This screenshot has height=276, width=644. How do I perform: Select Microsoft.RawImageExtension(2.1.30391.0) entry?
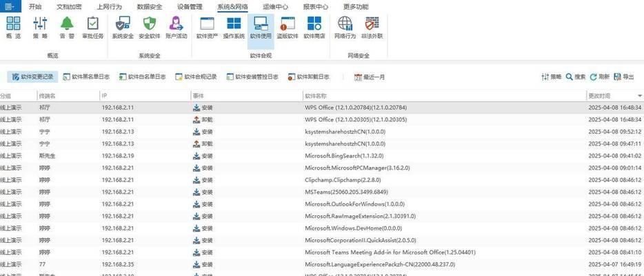click(360, 216)
